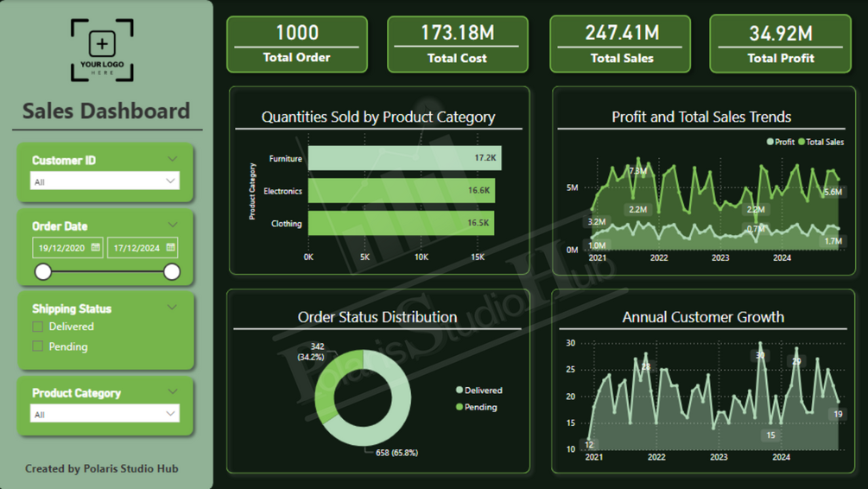Select the Delivered legend dot in donut chart
The height and width of the screenshot is (489, 868).
point(459,390)
